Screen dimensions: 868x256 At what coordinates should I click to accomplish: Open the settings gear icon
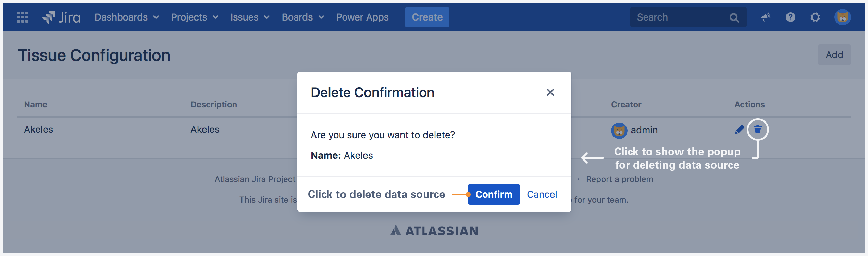coord(815,17)
